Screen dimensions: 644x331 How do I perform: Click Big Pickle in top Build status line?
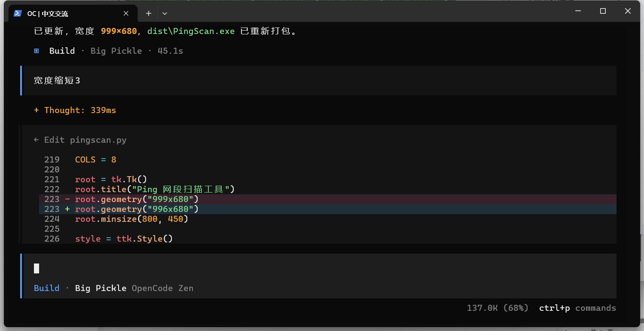116,51
